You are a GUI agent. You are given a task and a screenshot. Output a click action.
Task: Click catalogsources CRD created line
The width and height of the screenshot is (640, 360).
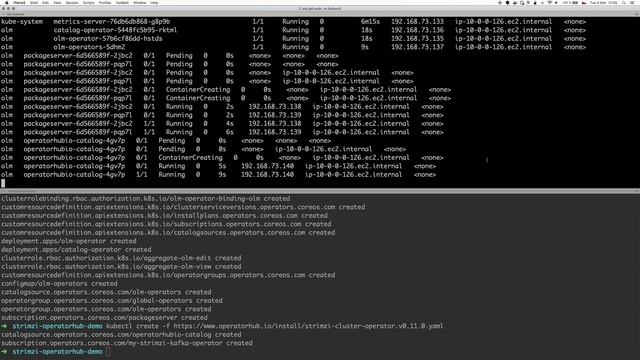tap(168, 233)
